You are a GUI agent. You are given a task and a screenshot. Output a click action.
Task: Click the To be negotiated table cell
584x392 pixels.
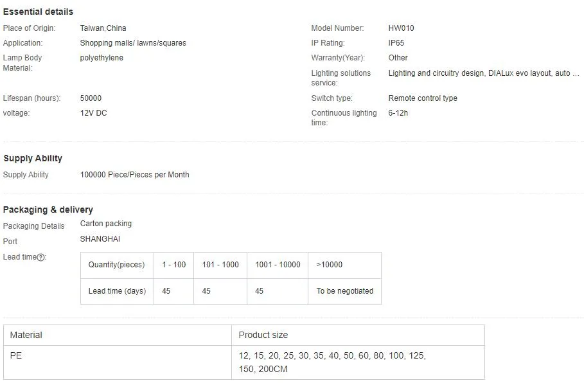point(344,291)
